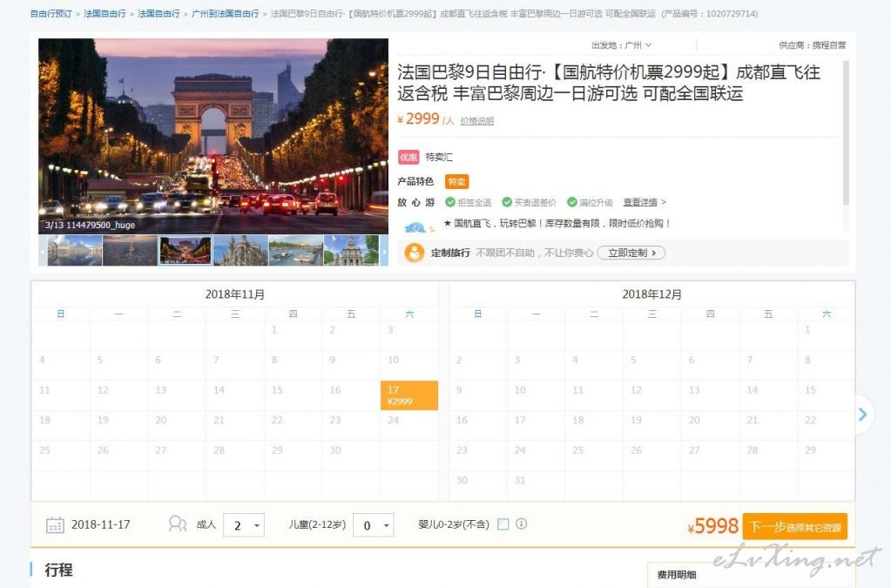Screen dimensions: 891x588
Task: Click the 费用明细 heading
Action: pyautogui.click(x=676, y=575)
